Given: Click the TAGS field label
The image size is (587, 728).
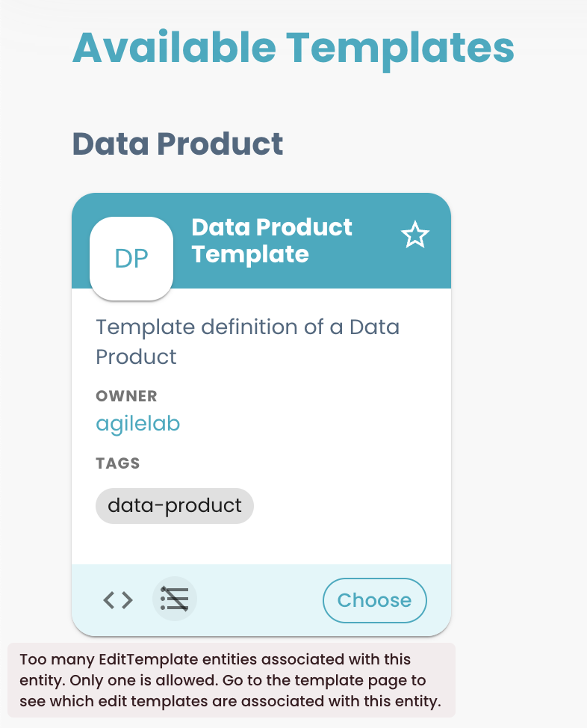Looking at the screenshot, I should pyautogui.click(x=118, y=463).
